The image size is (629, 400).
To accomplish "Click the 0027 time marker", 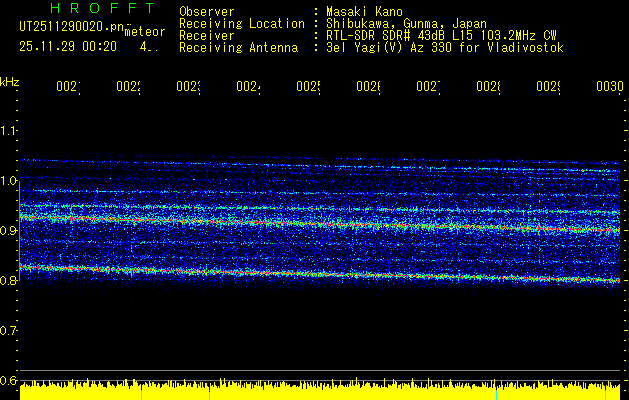I will [x=428, y=87].
